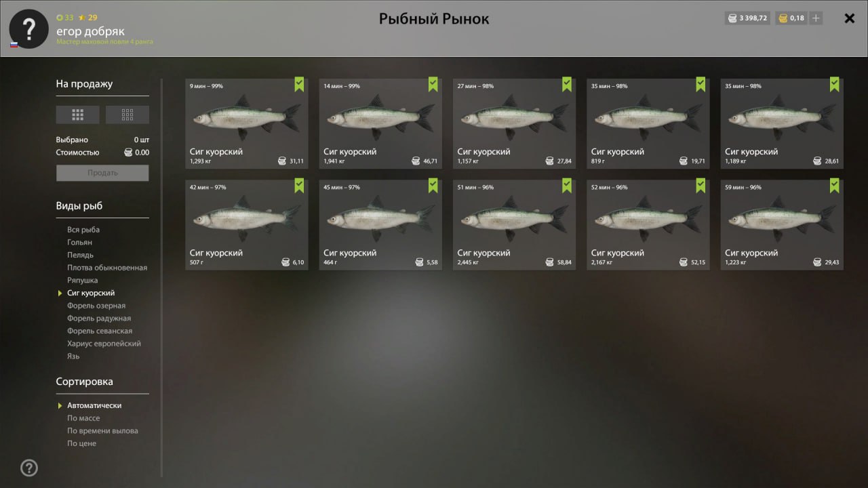The image size is (868, 488).
Task: Click the Продать sell button
Action: [x=102, y=173]
